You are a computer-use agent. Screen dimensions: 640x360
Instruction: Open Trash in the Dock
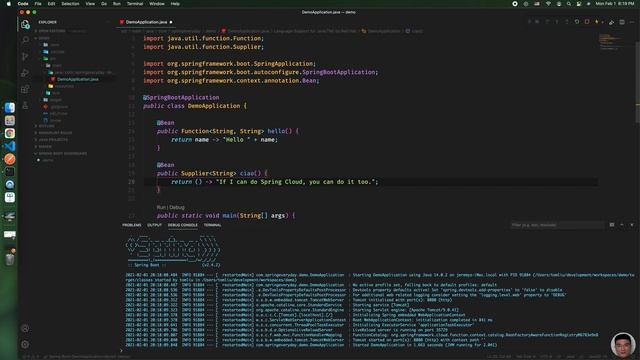(x=10, y=259)
